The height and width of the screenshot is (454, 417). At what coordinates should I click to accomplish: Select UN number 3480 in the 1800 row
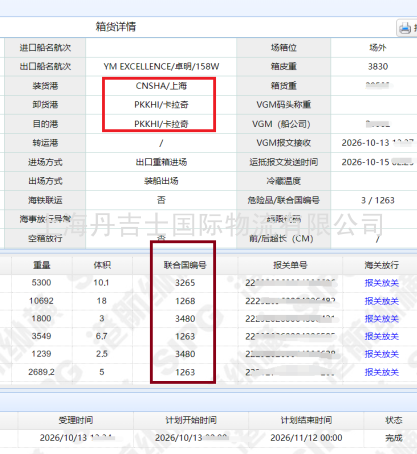click(185, 319)
